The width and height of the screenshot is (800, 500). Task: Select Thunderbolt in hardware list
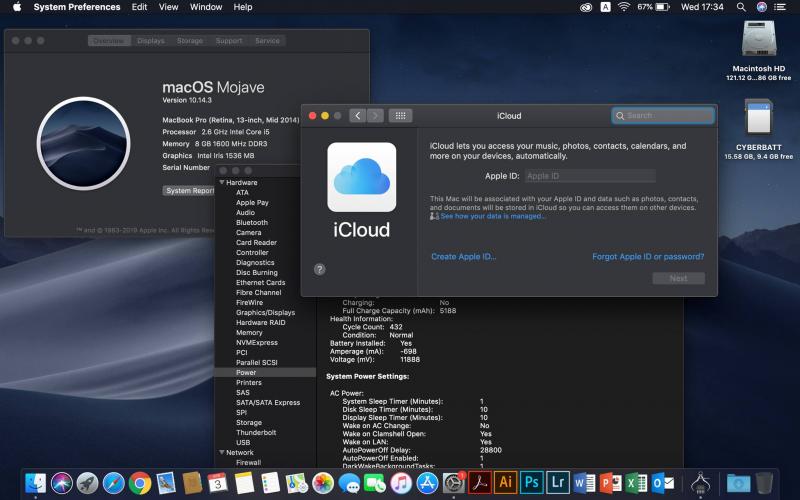click(x=256, y=432)
